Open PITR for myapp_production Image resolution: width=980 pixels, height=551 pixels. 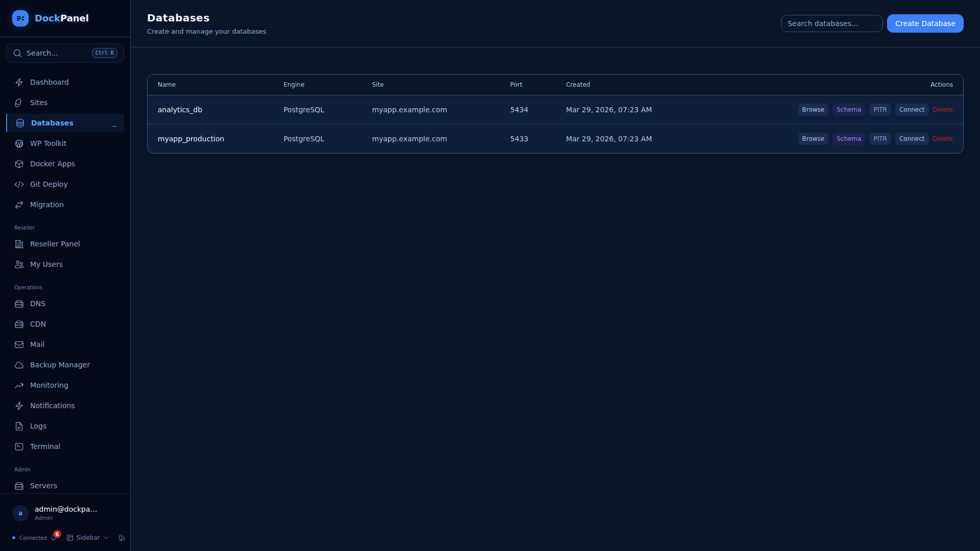(x=880, y=139)
